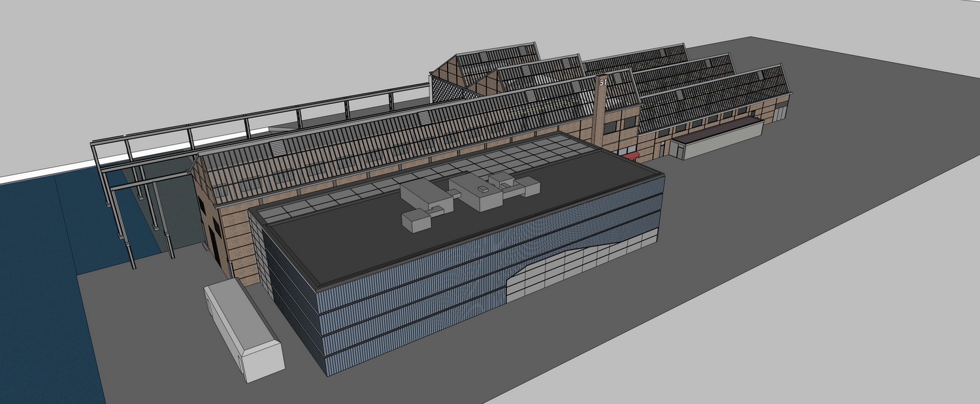Click the elevated gantry rail beam
This screenshot has height=404, width=980.
click(x=261, y=118)
